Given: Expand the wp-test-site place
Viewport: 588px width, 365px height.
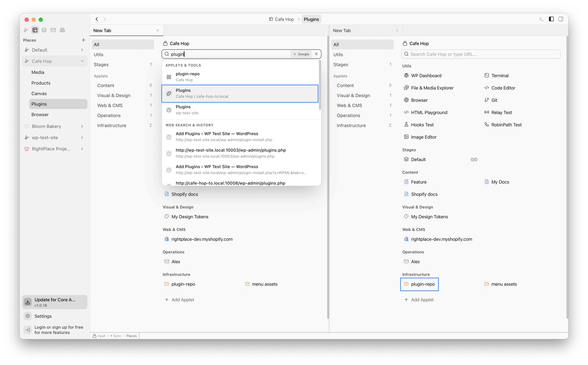Looking at the screenshot, I should pyautogui.click(x=82, y=138).
